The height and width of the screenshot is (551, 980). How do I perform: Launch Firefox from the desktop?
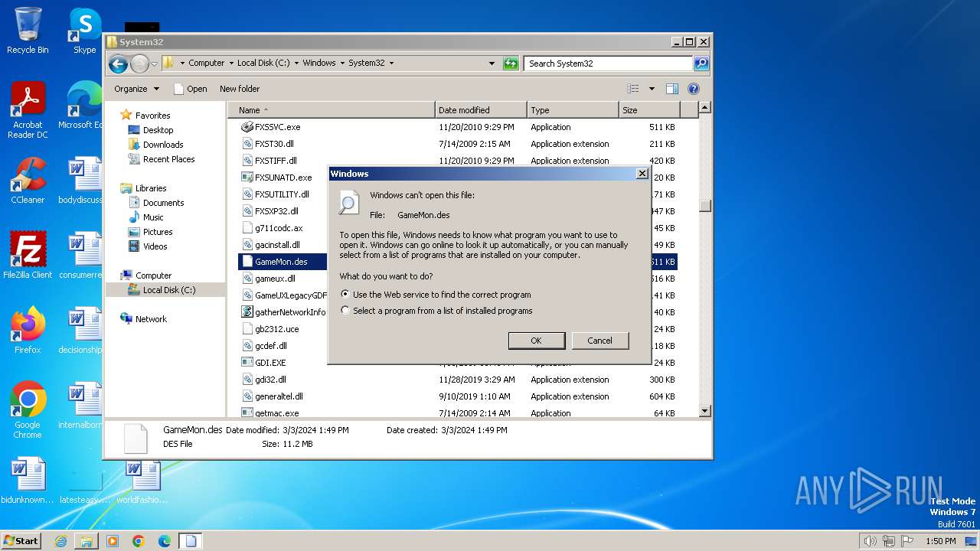[x=28, y=330]
